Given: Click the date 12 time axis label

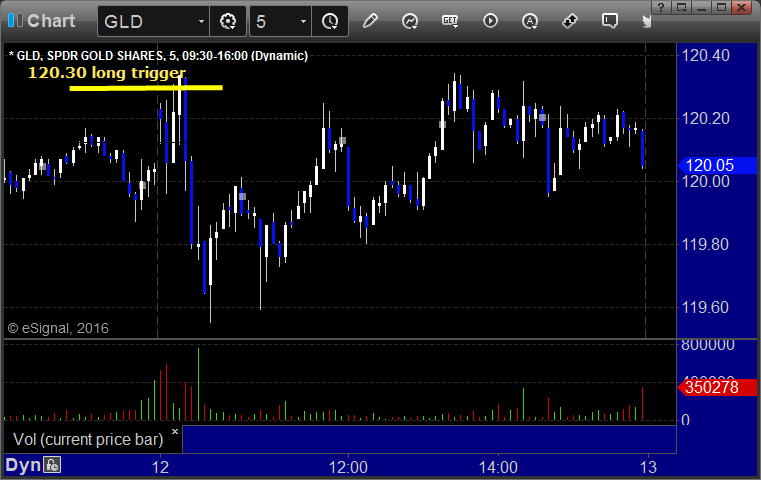Looking at the screenshot, I should tap(160, 467).
